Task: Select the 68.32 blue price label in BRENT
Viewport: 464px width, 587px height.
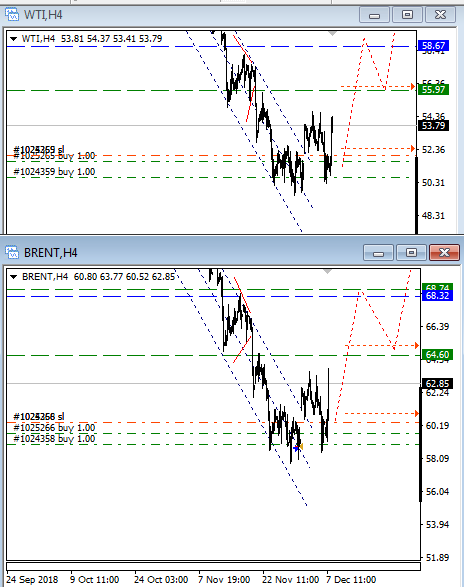Action: pos(437,296)
